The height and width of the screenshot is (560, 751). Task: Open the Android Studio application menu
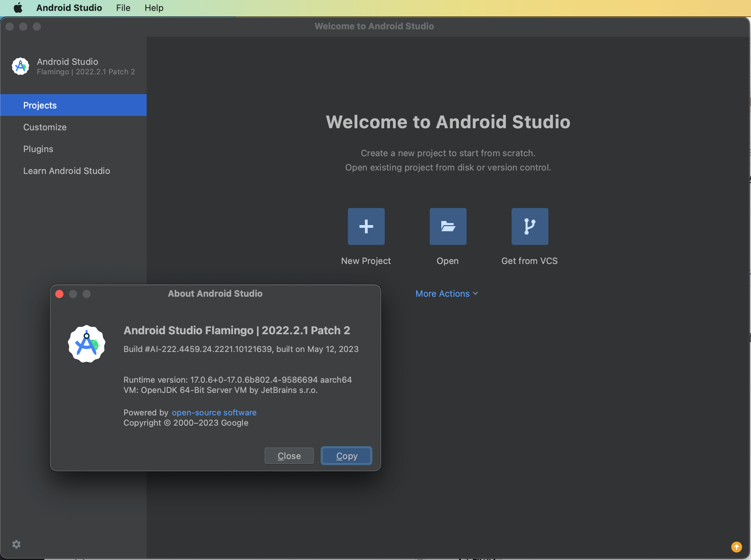tap(69, 8)
